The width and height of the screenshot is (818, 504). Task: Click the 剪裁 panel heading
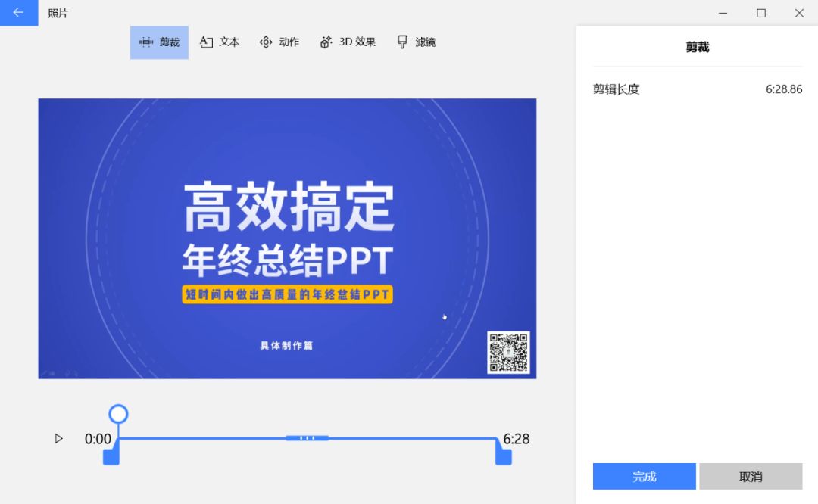click(x=698, y=48)
